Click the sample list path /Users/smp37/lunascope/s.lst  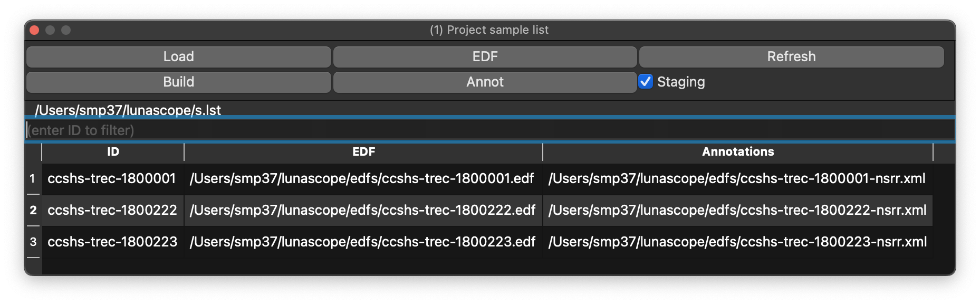(x=128, y=109)
